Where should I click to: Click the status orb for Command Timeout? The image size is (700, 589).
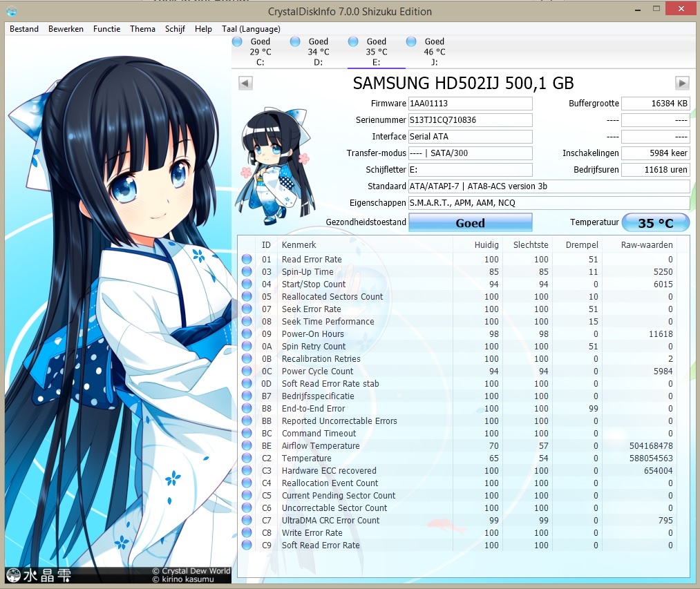point(247,433)
